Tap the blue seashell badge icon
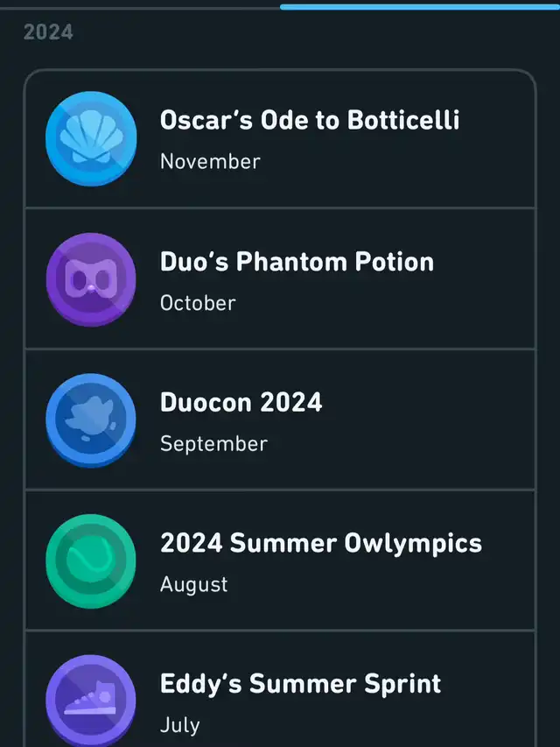560x747 pixels. pos(91,139)
